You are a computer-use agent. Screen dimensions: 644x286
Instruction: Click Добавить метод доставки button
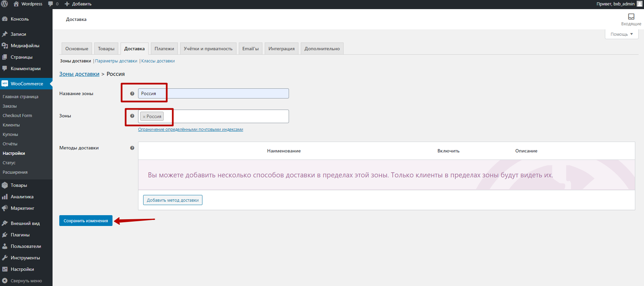click(x=173, y=200)
